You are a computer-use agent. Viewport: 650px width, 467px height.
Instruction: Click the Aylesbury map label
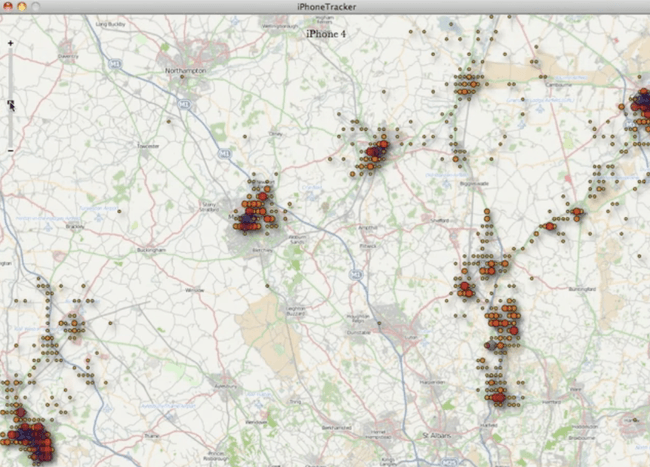tap(226, 386)
